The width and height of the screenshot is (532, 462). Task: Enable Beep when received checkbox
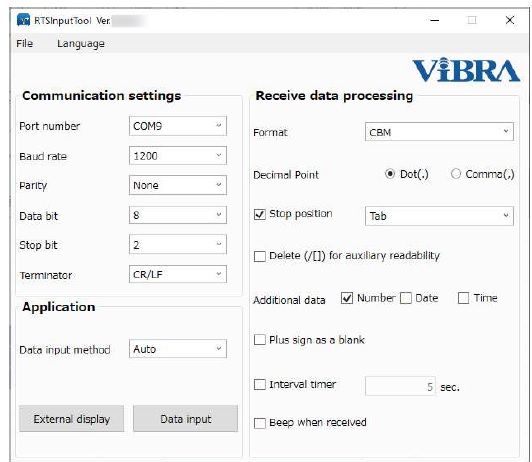click(260, 423)
